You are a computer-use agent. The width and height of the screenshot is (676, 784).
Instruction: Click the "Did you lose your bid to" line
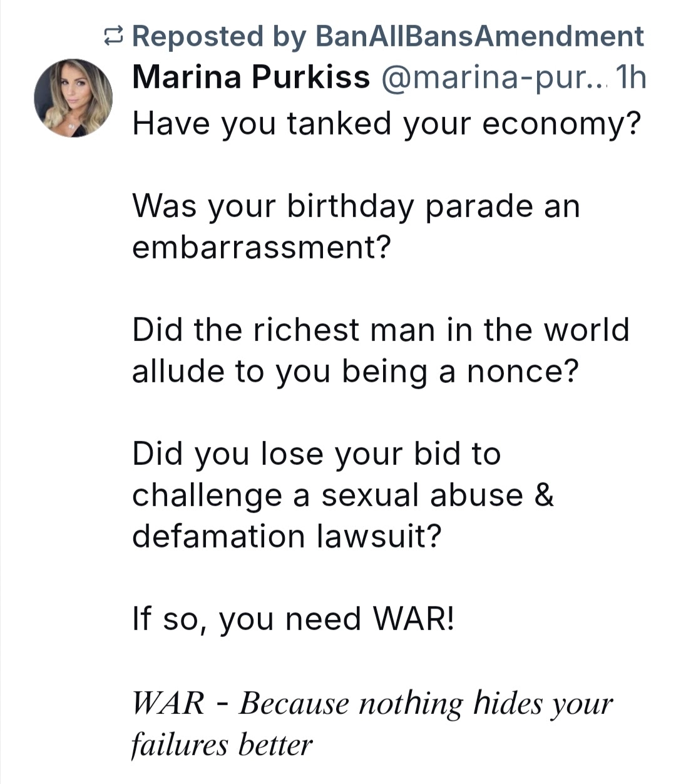coord(317,454)
